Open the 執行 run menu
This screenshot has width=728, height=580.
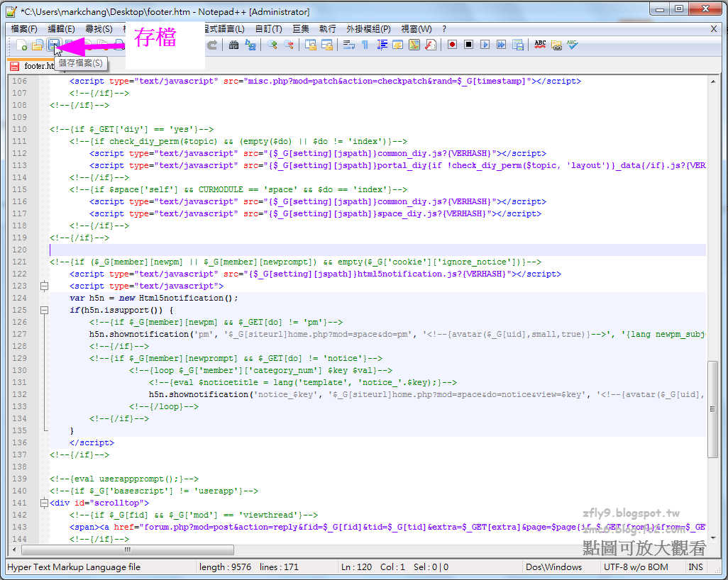click(328, 29)
